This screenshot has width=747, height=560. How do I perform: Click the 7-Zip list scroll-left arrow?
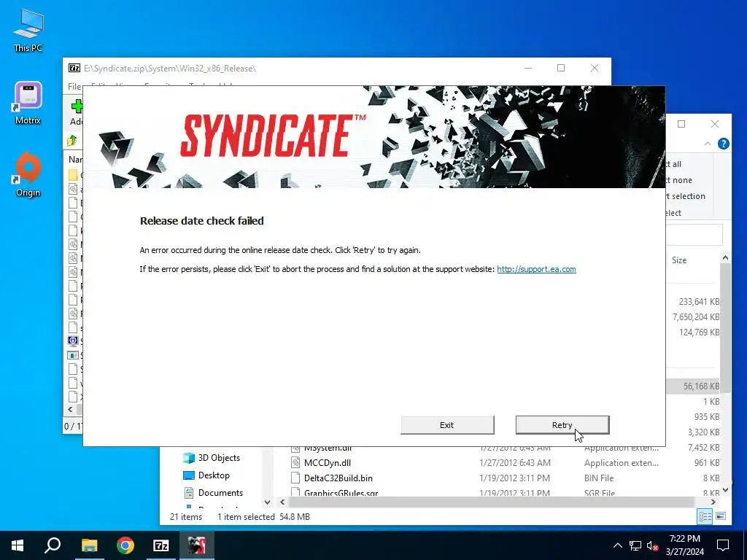(x=71, y=410)
